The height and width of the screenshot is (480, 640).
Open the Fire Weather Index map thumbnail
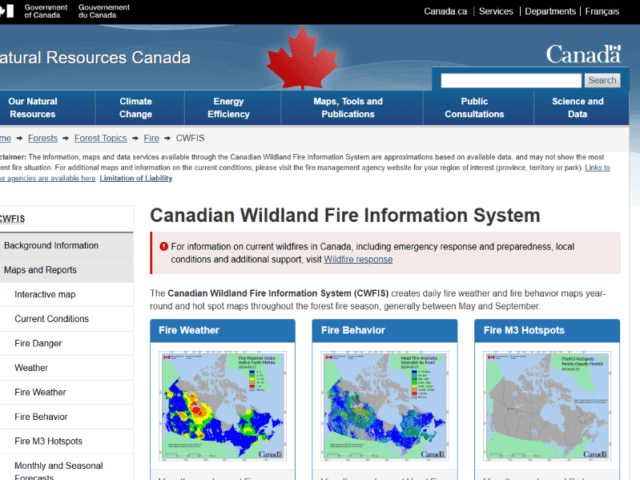[x=222, y=406]
